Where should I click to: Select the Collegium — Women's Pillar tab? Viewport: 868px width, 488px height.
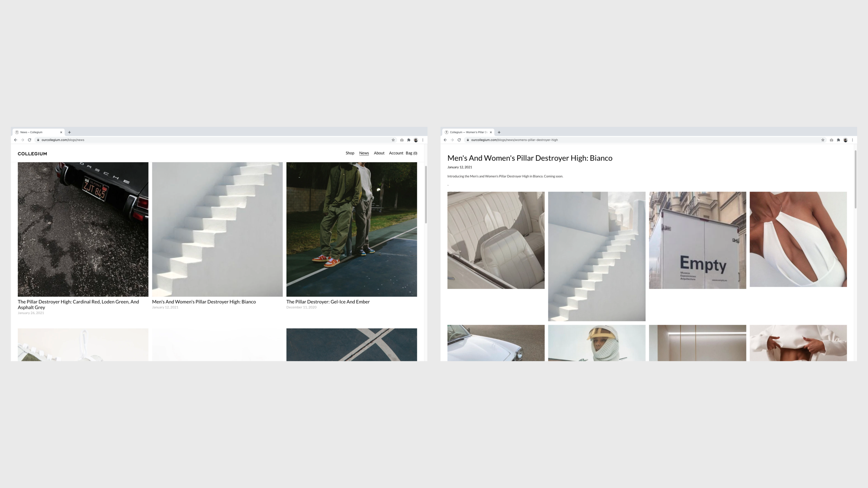tap(467, 132)
